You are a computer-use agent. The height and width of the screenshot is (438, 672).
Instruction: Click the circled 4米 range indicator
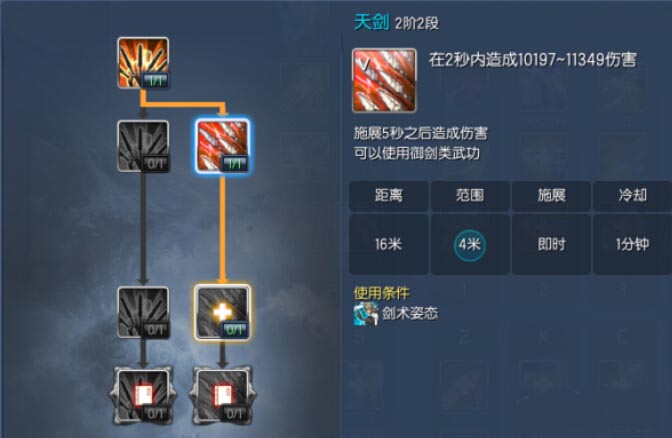click(470, 245)
